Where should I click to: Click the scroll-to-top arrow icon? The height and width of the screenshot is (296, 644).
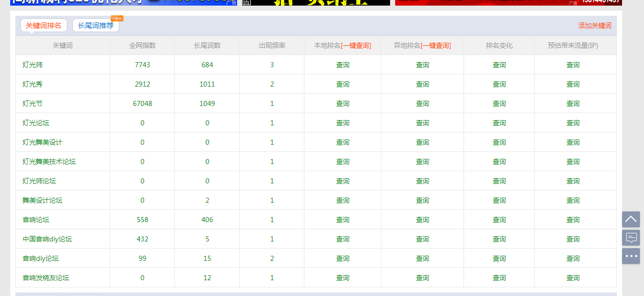(631, 220)
